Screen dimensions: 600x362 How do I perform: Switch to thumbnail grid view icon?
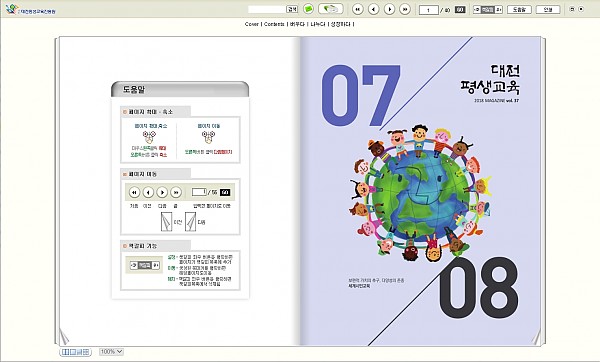pyautogui.click(x=86, y=352)
